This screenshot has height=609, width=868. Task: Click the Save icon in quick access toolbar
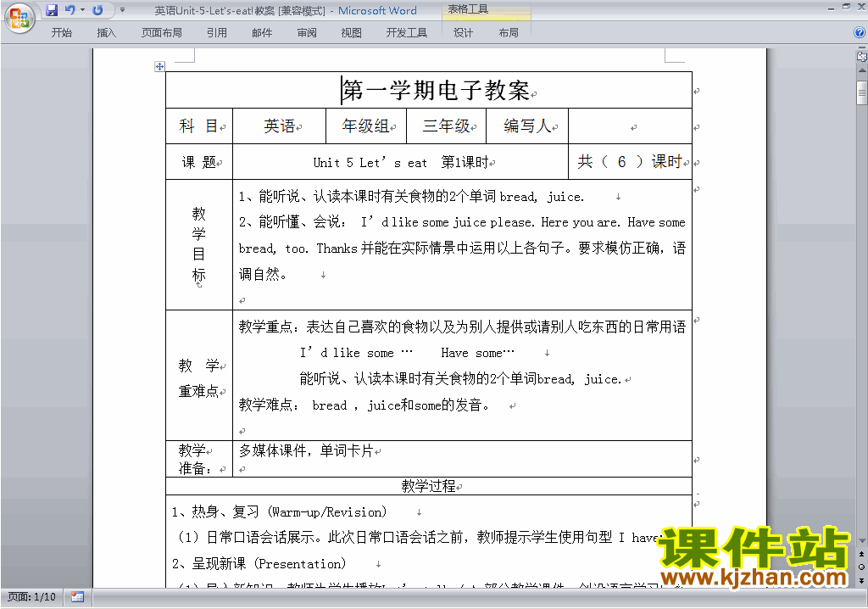[52, 10]
